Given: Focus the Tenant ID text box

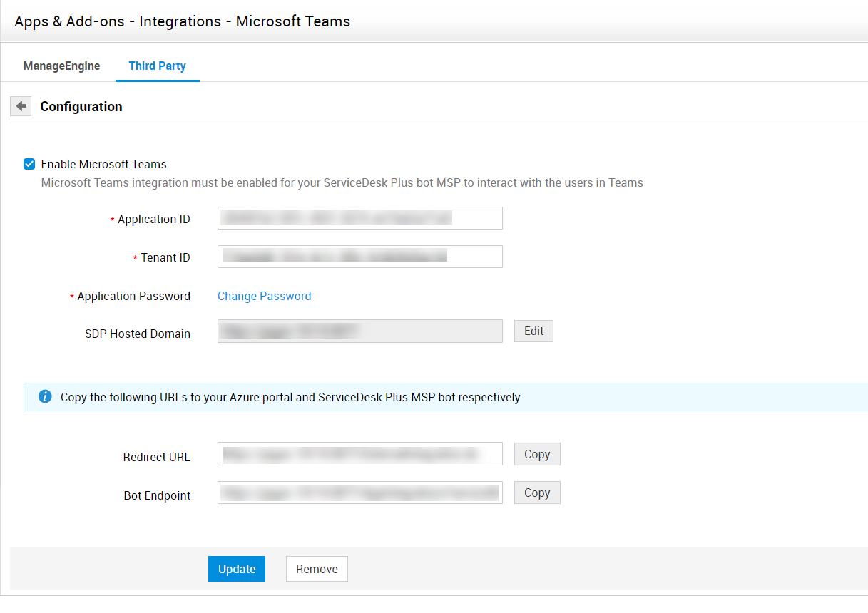Looking at the screenshot, I should click(359, 257).
